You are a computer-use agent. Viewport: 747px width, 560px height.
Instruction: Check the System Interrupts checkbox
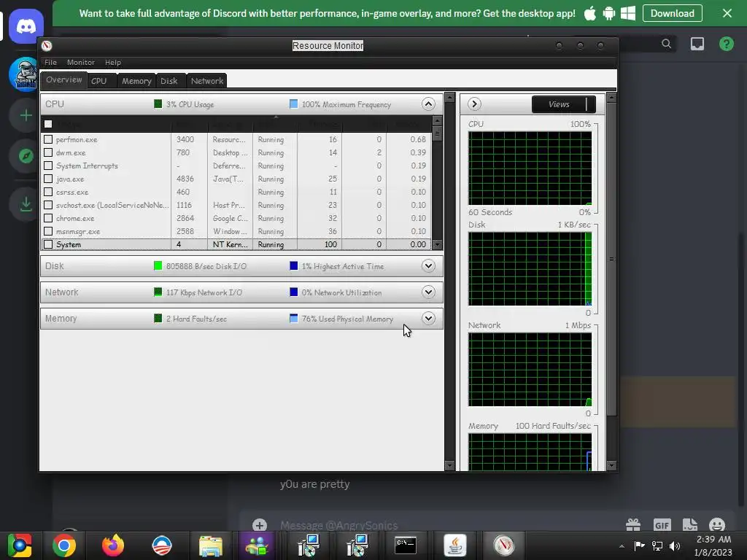tap(48, 166)
